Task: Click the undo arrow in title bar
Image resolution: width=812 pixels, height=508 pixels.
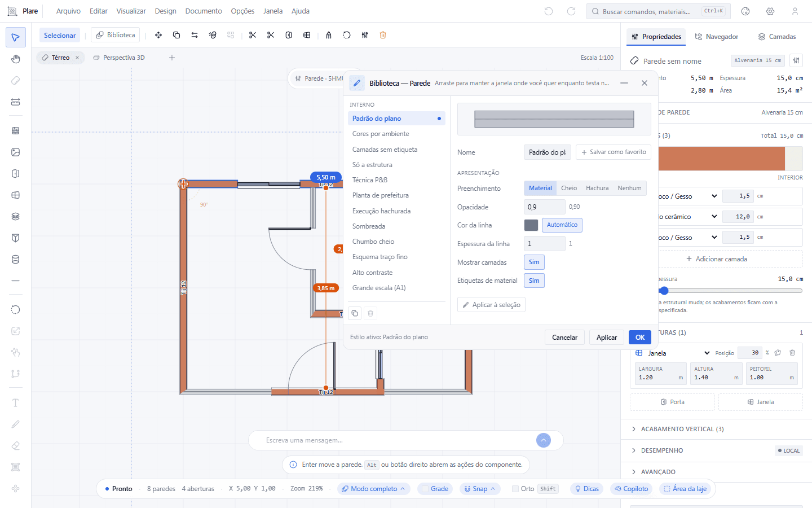Action: [x=549, y=11]
